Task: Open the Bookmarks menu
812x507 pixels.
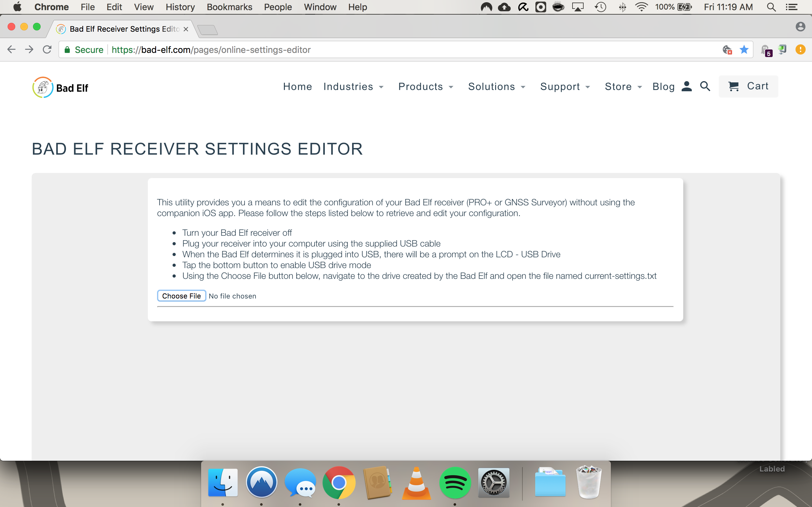Action: (229, 7)
